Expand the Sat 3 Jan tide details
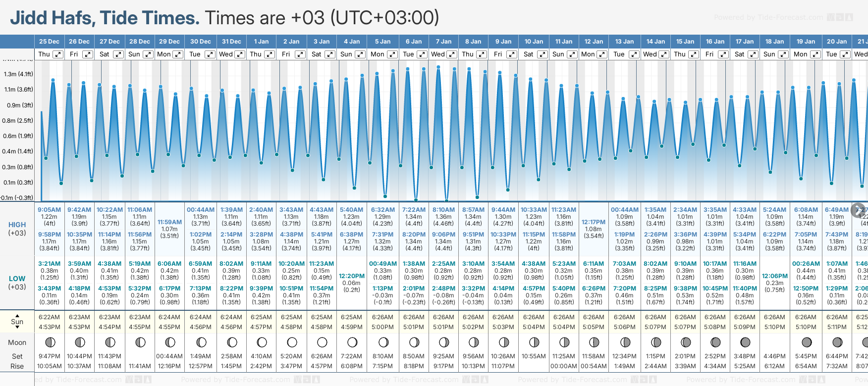 click(329, 54)
